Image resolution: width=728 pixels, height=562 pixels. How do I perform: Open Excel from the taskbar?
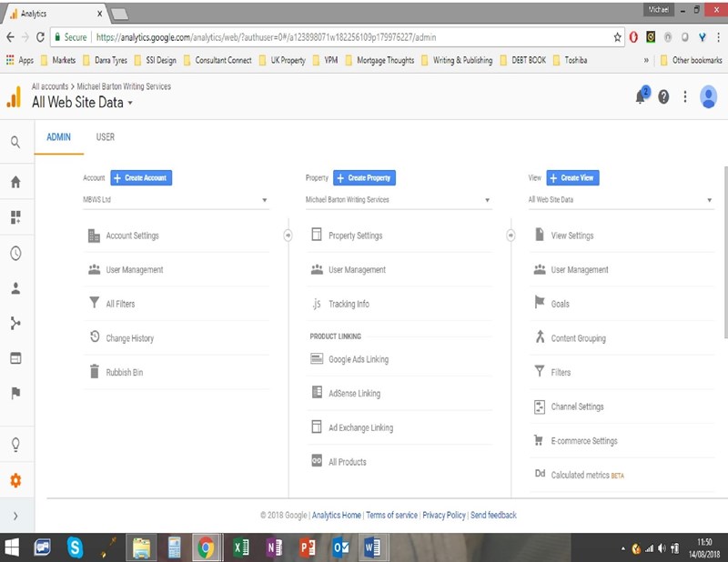pos(241,548)
